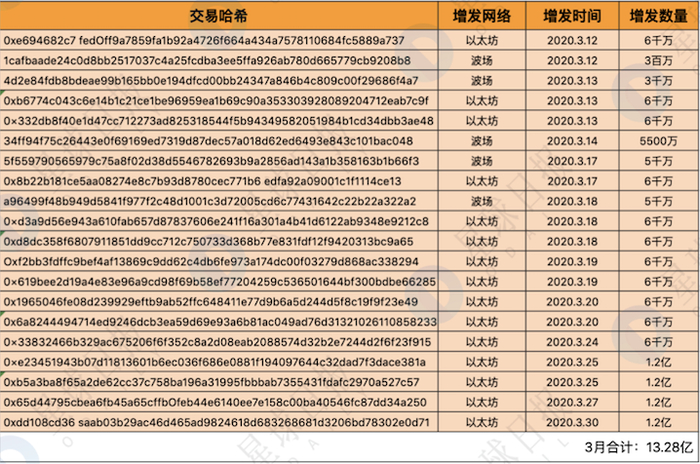Select the hash starting with 0xe694682c7
This screenshot has width=700, height=464.
click(x=204, y=41)
